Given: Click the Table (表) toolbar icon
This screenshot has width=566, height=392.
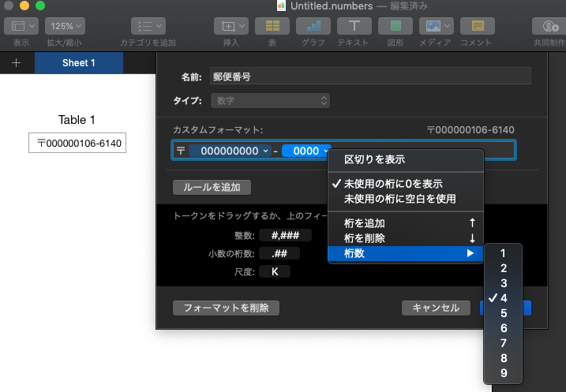Looking at the screenshot, I should 272,26.
